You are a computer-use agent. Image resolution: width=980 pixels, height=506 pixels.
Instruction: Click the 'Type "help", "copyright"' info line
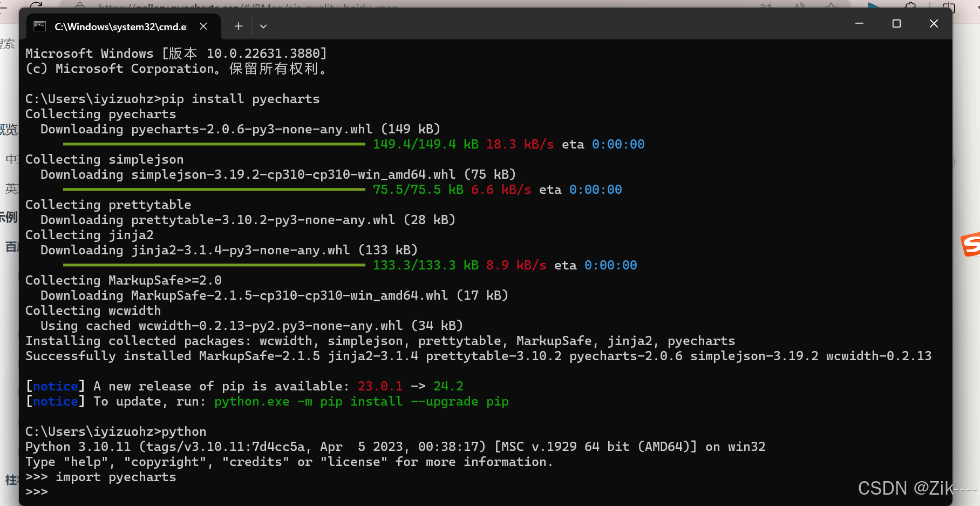pyautogui.click(x=290, y=462)
